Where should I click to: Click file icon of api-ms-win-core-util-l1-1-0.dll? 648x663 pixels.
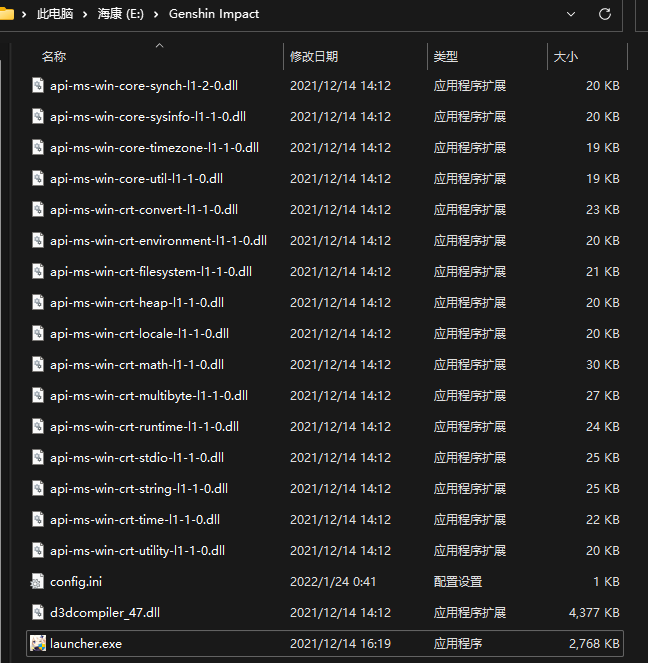(38, 178)
